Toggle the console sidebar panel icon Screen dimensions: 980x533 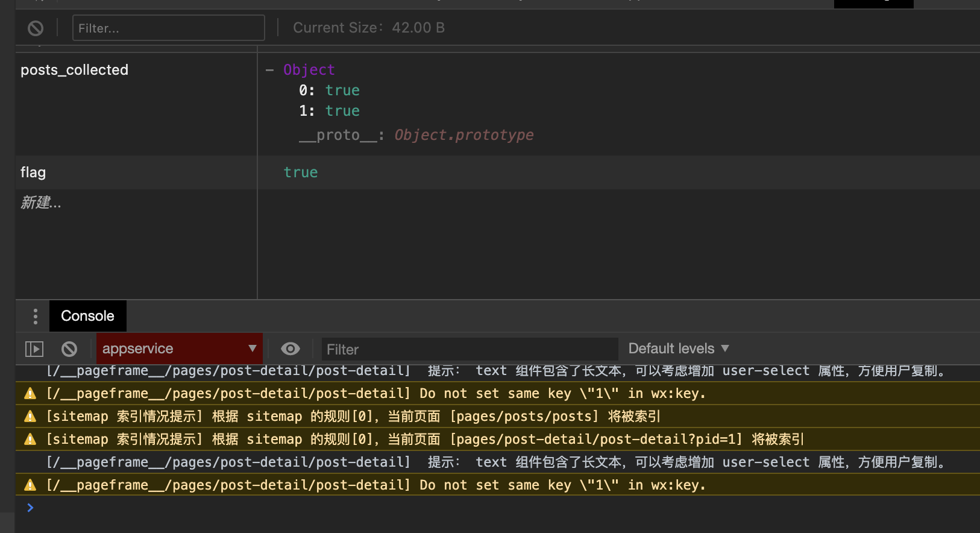click(x=34, y=349)
